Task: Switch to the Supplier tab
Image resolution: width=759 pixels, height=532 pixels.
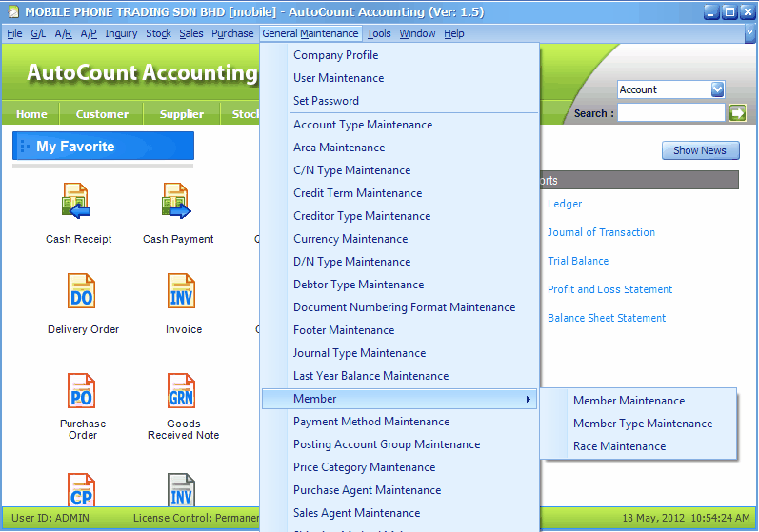Action: point(182,114)
